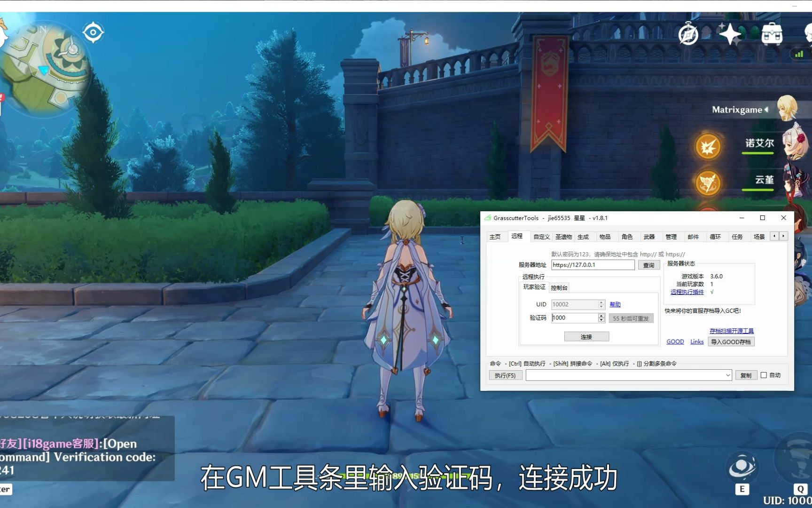Close the GrasscutterTools window
Screen dimensions: 812x508
[783, 218]
